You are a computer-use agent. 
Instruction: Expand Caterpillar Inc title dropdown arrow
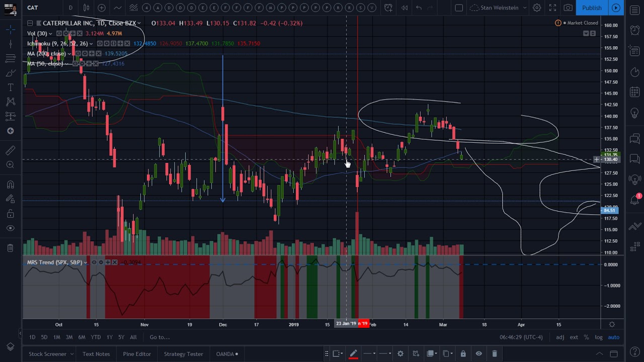tap(139, 23)
